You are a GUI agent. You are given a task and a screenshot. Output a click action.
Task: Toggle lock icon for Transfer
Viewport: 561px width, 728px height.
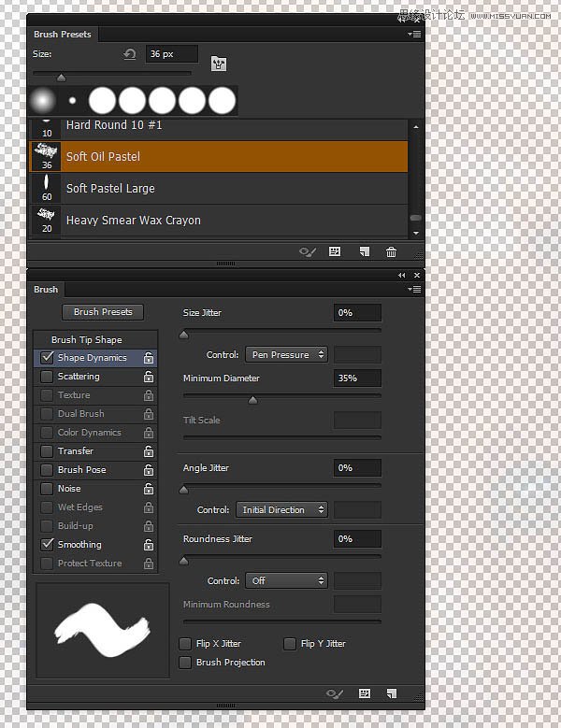click(148, 451)
